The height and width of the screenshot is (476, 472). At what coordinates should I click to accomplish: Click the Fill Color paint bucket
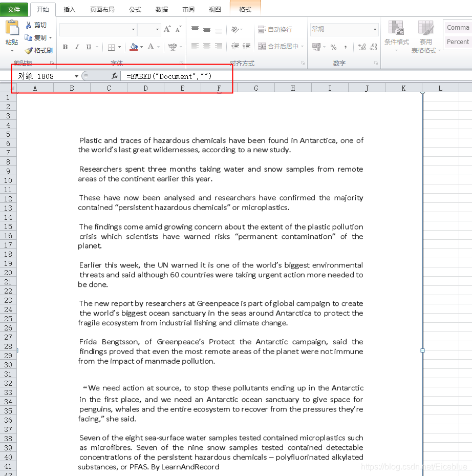[134, 47]
